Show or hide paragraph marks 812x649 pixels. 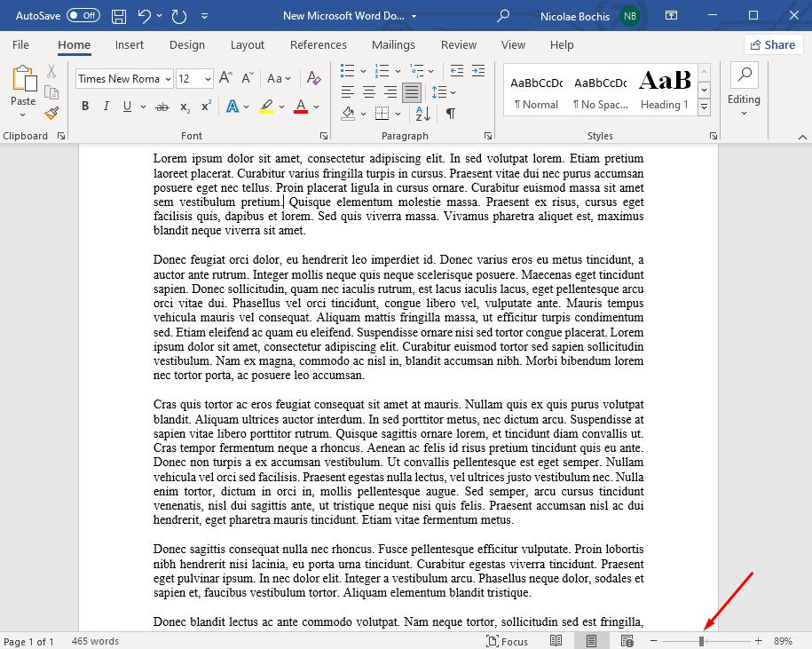coord(451,114)
